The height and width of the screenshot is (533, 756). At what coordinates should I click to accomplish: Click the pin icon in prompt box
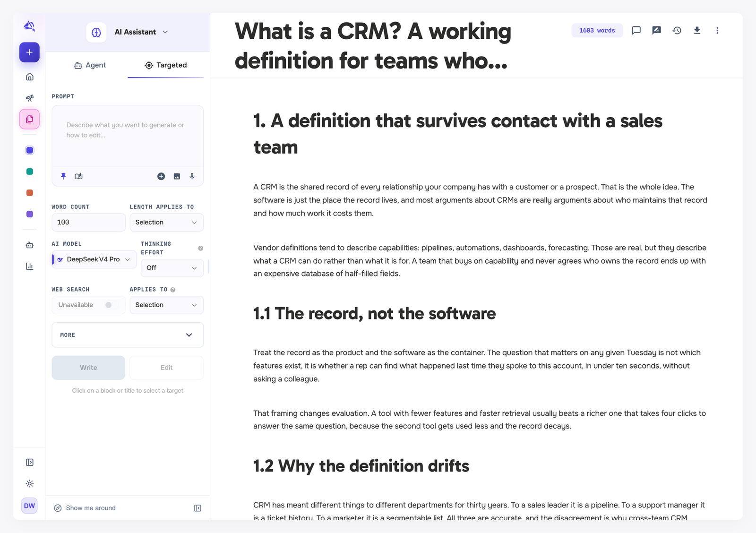[x=63, y=176]
